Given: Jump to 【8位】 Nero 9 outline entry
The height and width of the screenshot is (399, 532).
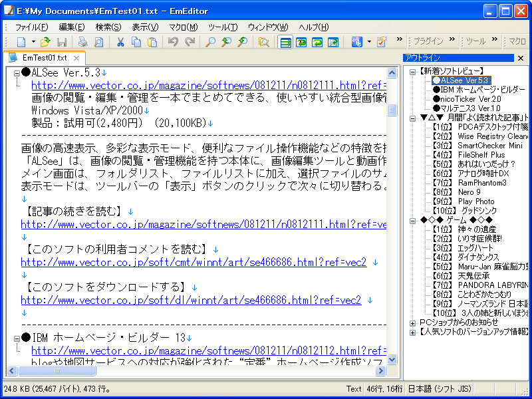Looking at the screenshot, I should tap(456, 192).
